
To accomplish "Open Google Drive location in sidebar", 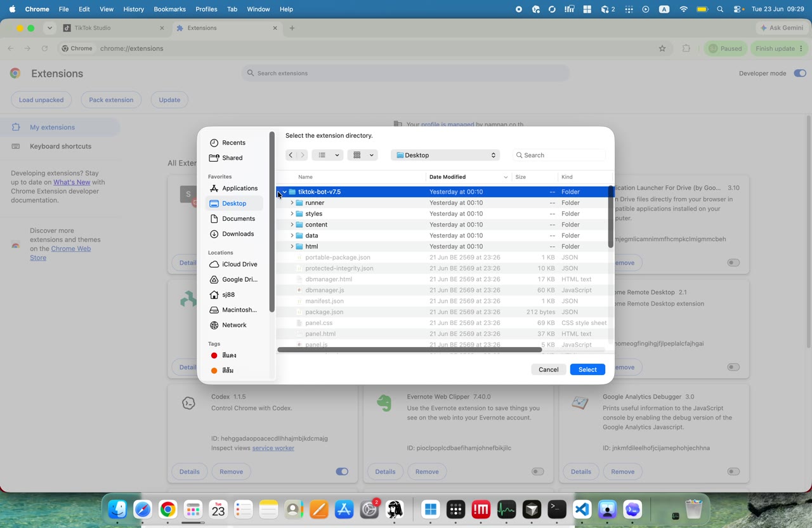I will [235, 279].
